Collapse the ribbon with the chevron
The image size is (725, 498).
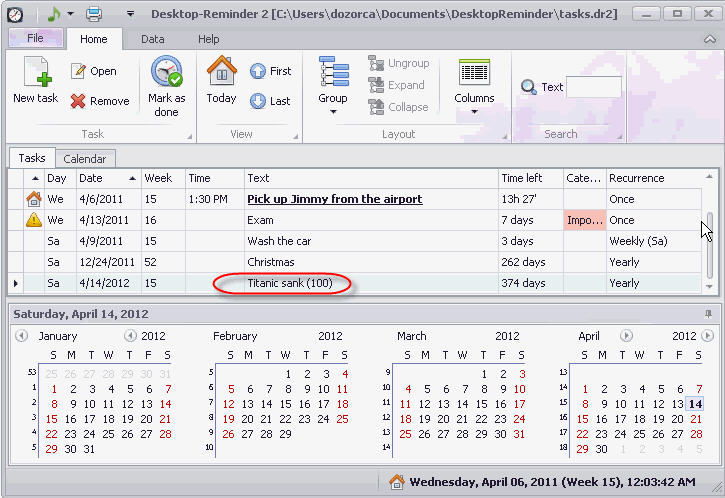(710, 39)
